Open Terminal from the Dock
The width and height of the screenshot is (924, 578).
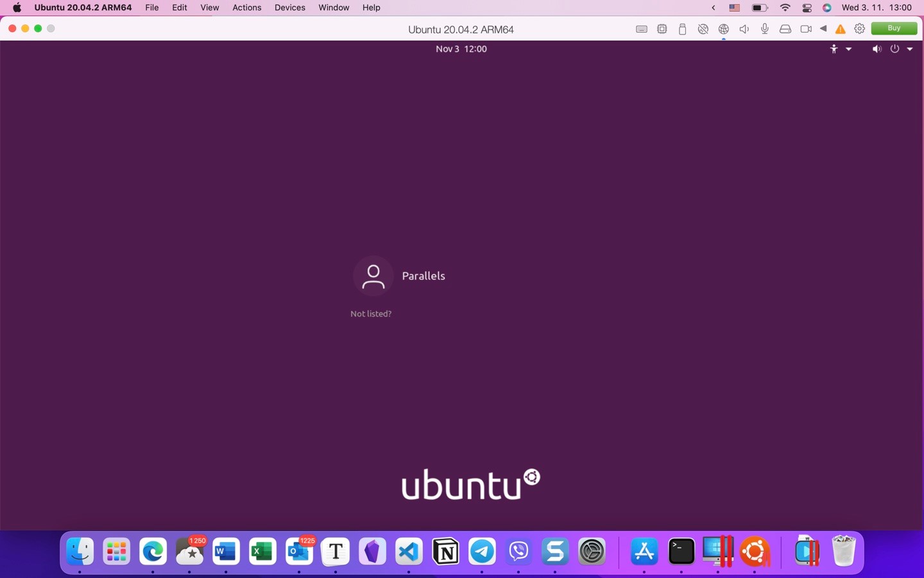(x=681, y=551)
